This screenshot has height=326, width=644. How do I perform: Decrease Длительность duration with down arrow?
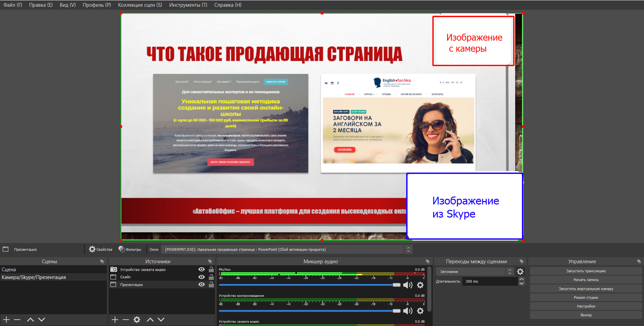522,284
